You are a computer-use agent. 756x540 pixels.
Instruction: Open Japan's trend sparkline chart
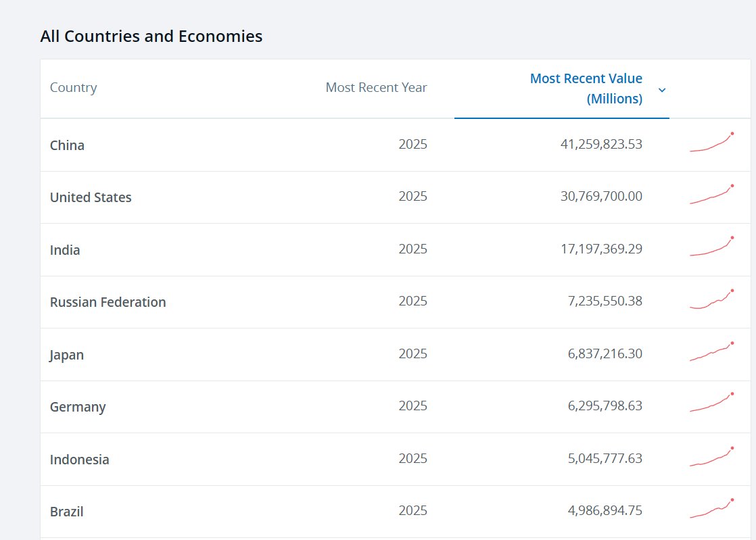tap(711, 351)
